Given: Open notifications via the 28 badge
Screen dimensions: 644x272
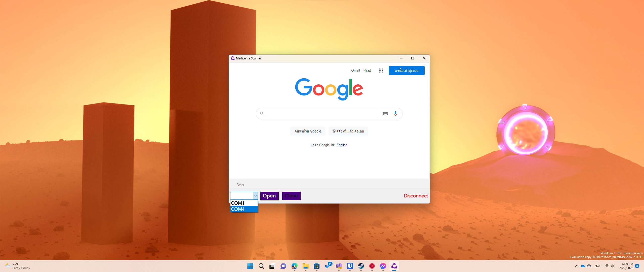Looking at the screenshot, I should click(637, 266).
